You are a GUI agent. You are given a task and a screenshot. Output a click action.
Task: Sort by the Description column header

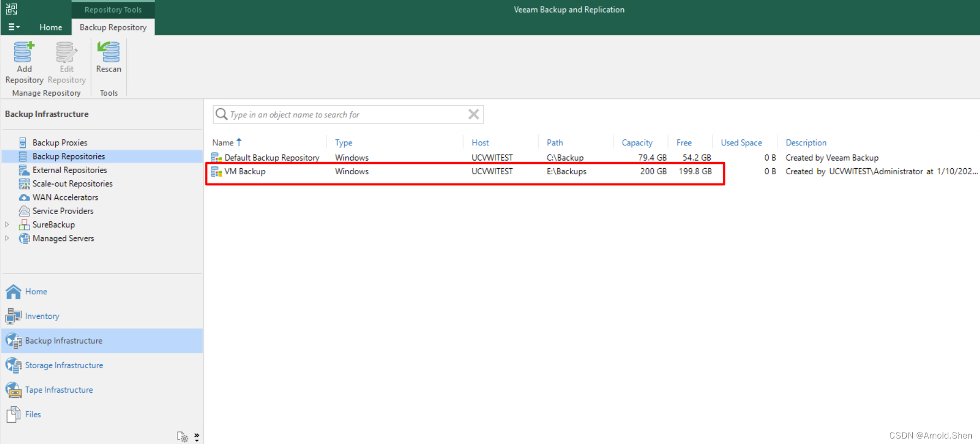[x=806, y=143]
